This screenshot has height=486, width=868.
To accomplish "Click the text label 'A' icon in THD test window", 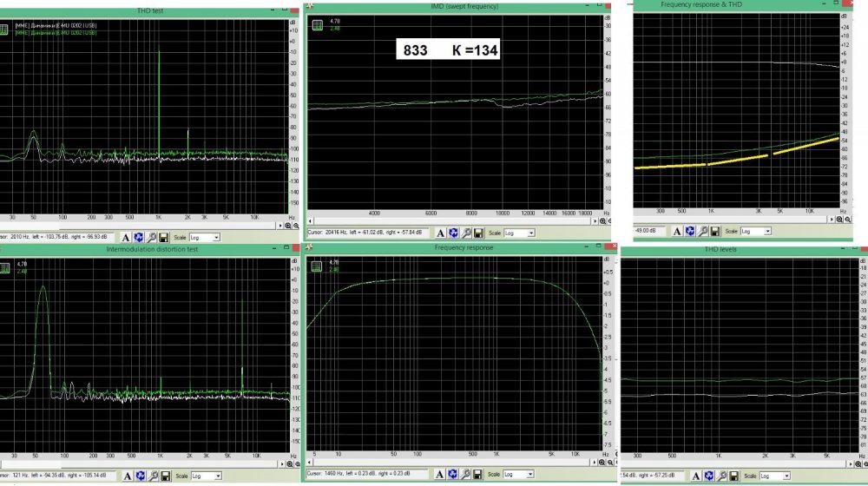I will click(x=126, y=238).
